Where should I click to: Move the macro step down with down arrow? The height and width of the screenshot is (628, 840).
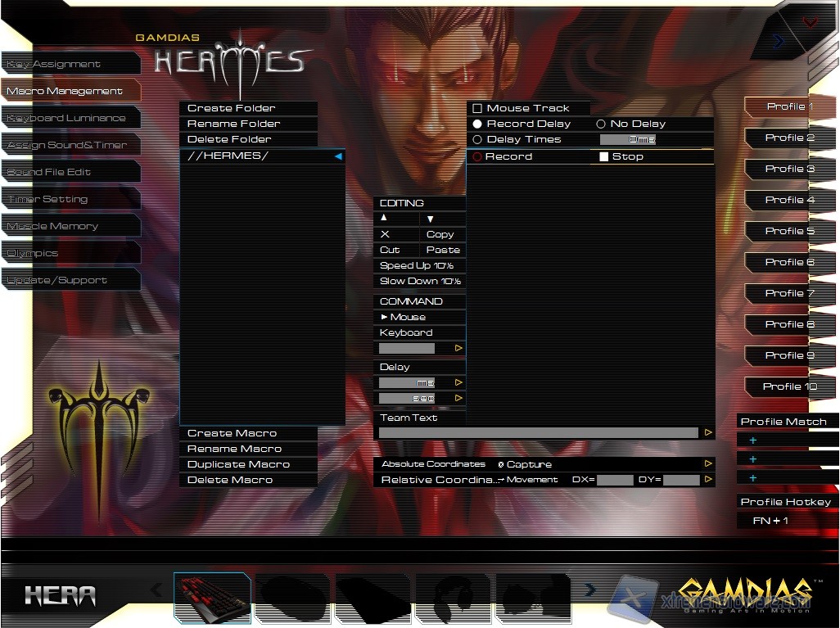pos(431,219)
